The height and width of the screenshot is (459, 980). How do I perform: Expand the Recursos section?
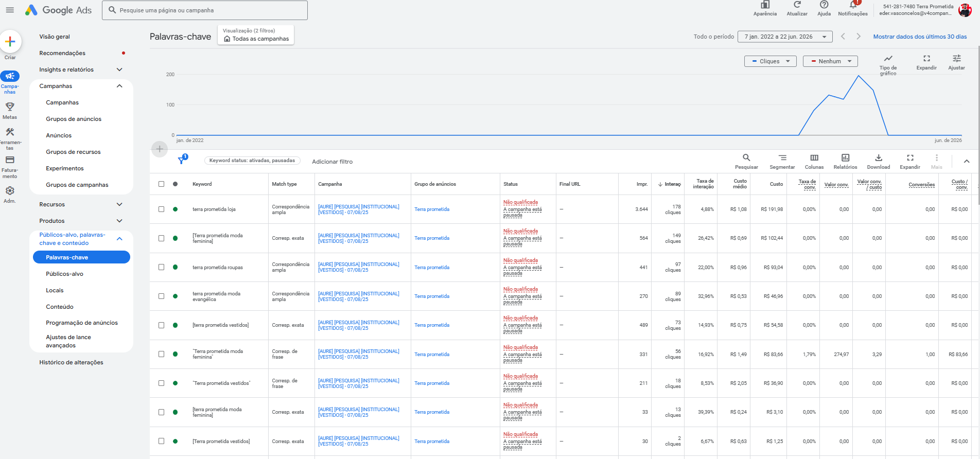[x=119, y=204]
